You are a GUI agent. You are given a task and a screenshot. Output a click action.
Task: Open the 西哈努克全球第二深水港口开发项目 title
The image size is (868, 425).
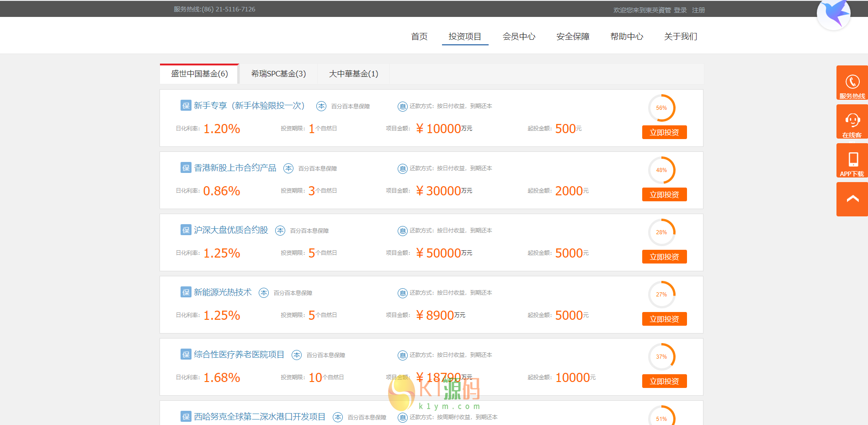click(259, 417)
